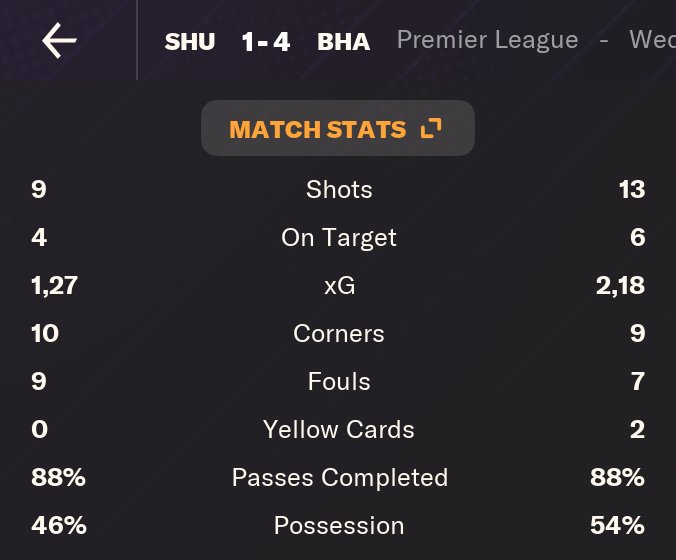This screenshot has height=560, width=676.
Task: Click the SHU team abbreviation
Action: pyautogui.click(x=190, y=42)
